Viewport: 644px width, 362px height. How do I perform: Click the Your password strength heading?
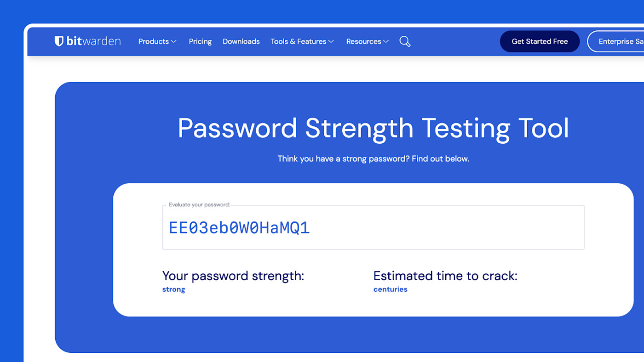[x=233, y=276]
